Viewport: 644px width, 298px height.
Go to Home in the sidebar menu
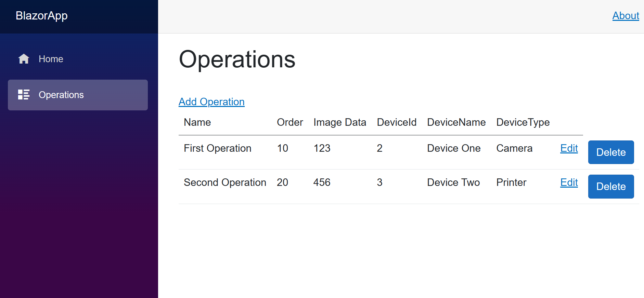tap(51, 59)
